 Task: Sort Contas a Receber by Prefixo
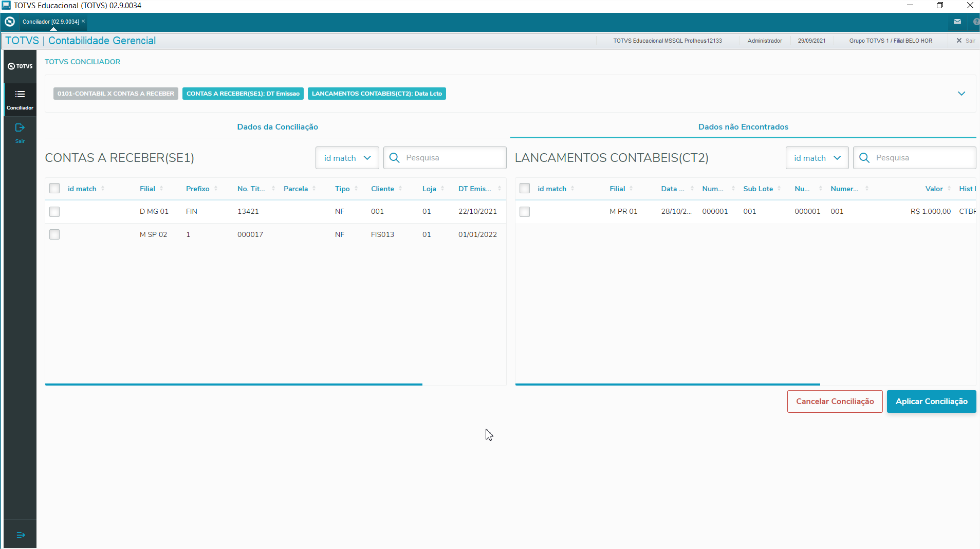click(216, 189)
